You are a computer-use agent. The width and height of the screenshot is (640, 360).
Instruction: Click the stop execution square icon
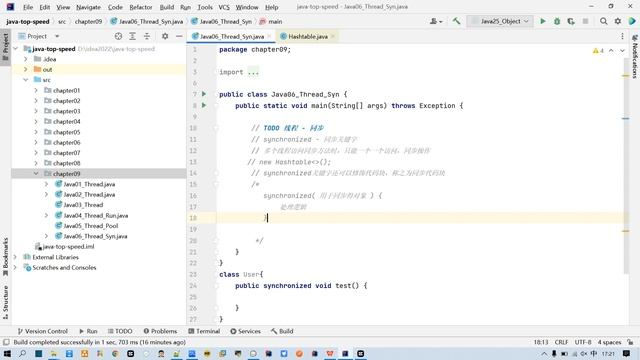[585, 21]
